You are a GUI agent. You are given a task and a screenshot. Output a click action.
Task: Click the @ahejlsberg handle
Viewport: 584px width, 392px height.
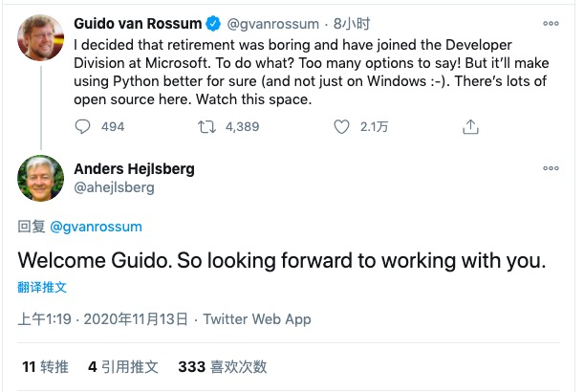point(116,188)
